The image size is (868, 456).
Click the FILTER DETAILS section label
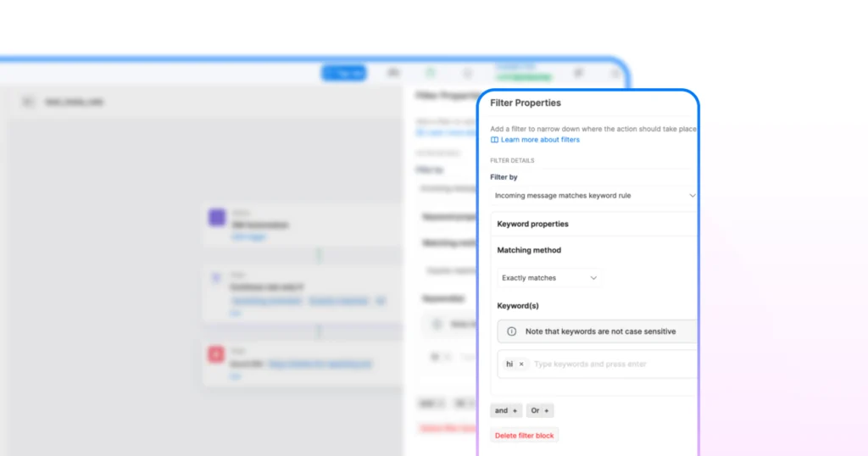coord(512,160)
